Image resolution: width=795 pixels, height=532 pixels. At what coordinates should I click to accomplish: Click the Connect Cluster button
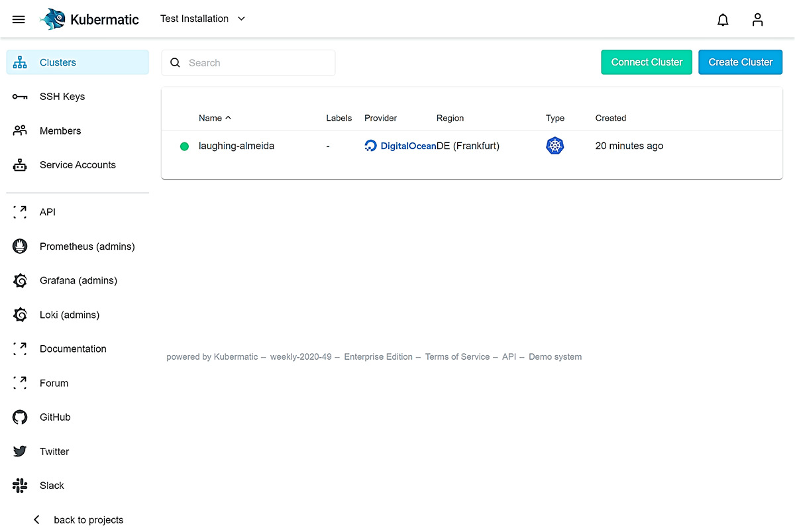(x=647, y=62)
